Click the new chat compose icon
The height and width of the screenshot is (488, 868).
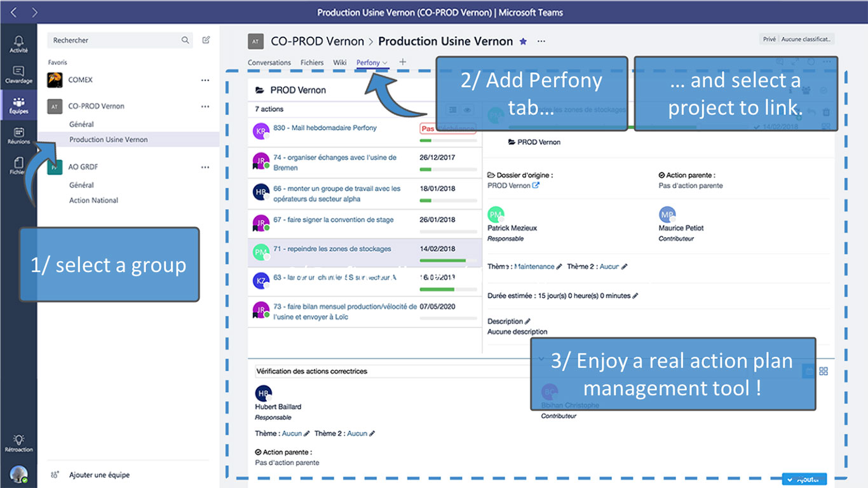[x=206, y=40]
